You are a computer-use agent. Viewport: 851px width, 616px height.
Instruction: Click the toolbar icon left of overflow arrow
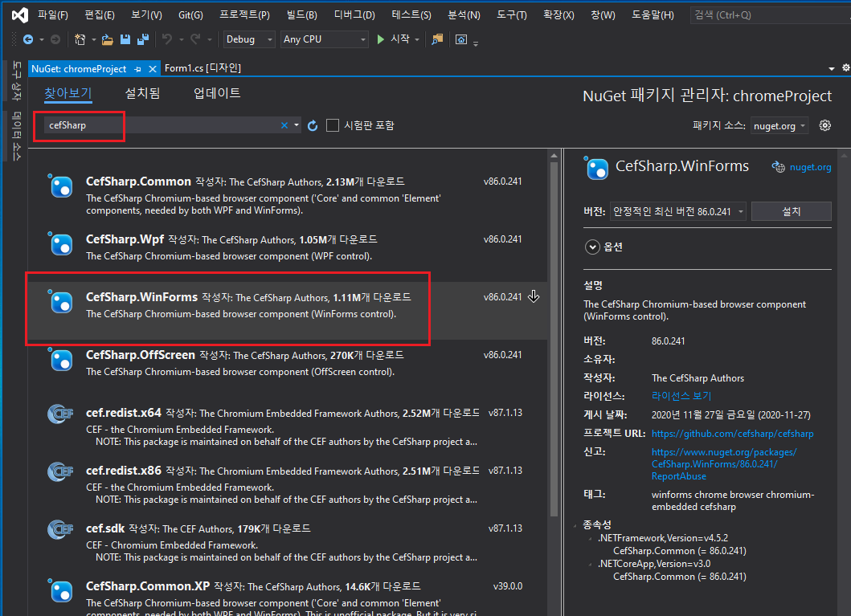click(461, 39)
